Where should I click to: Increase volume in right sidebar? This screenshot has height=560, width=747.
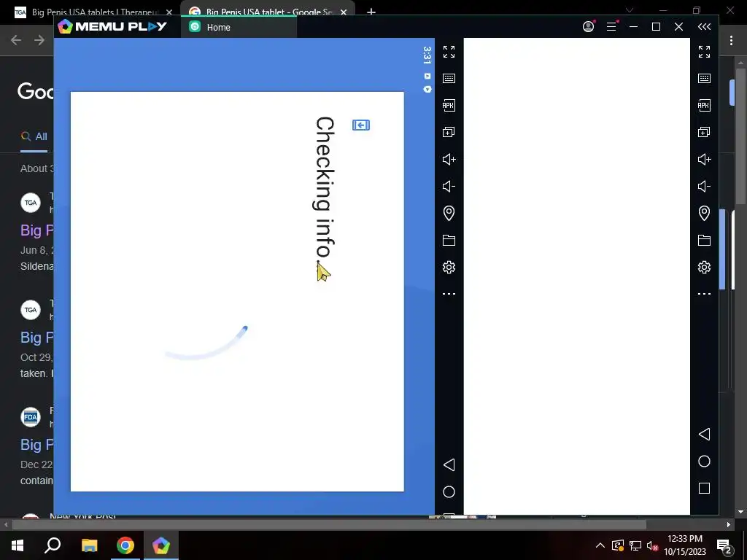(x=704, y=159)
